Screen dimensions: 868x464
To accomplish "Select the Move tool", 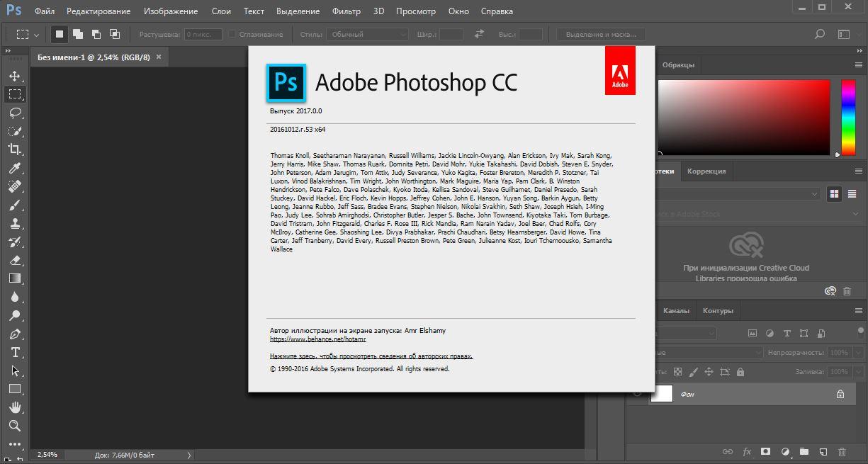I will (x=15, y=76).
